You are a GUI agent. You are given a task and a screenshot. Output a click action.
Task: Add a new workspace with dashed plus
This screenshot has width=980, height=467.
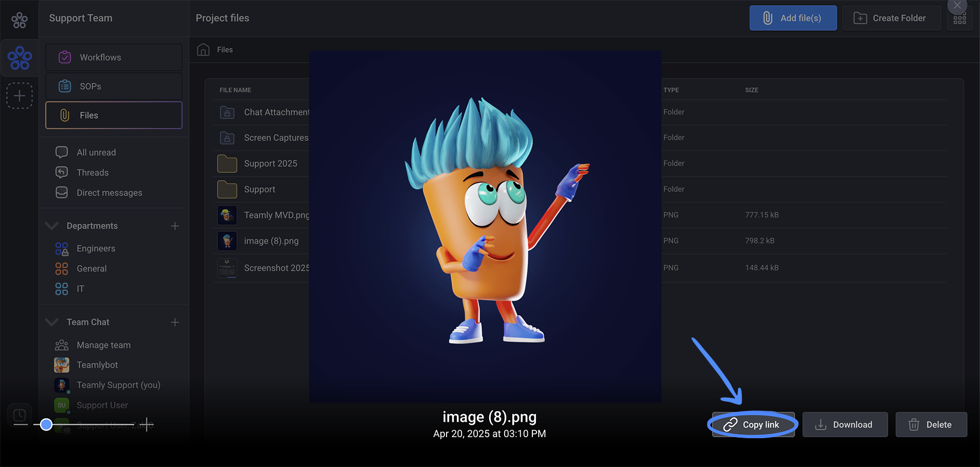[x=20, y=96]
